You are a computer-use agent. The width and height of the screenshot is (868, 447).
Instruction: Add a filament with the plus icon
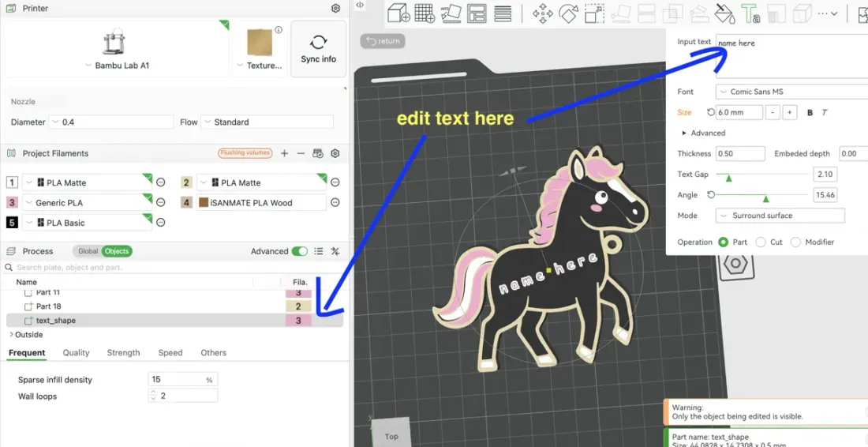tap(285, 153)
